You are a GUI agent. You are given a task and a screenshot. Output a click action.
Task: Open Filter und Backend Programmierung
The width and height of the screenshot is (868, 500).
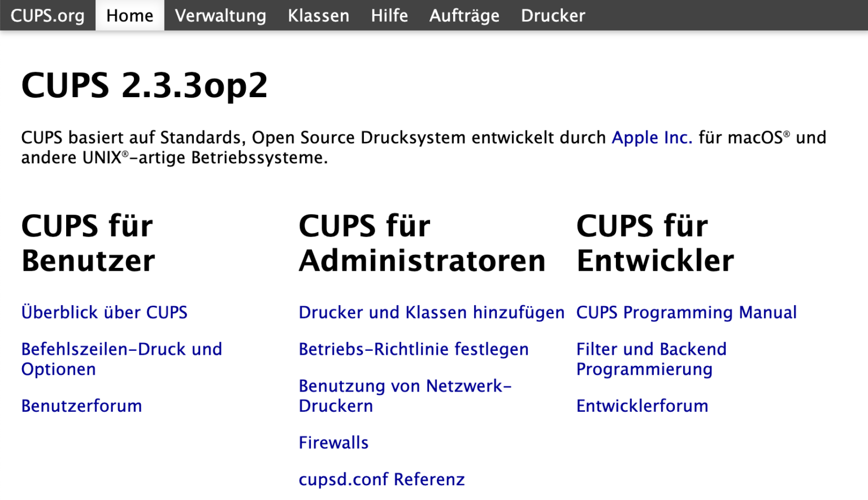(x=650, y=359)
